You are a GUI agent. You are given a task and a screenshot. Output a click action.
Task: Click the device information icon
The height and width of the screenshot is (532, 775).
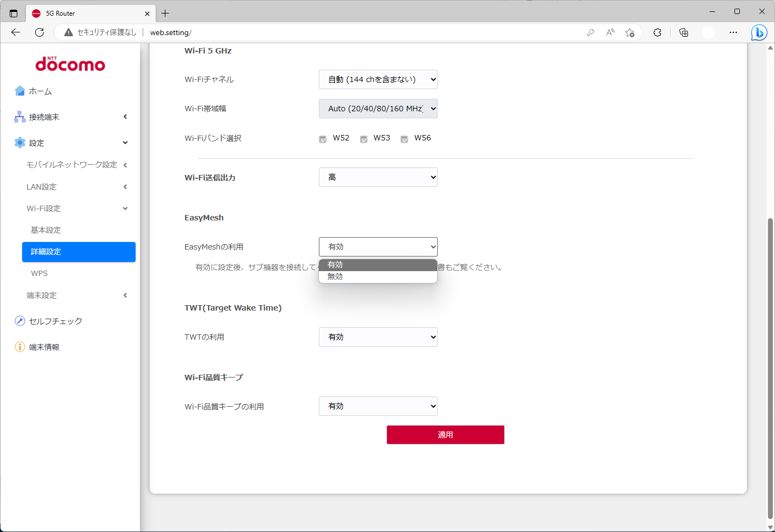tap(20, 347)
